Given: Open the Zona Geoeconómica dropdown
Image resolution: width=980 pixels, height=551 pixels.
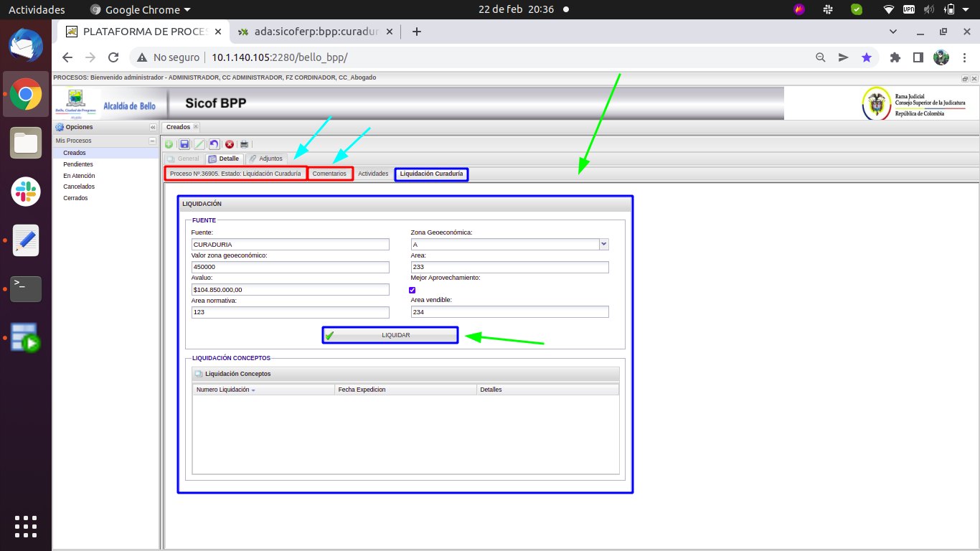Looking at the screenshot, I should point(603,244).
